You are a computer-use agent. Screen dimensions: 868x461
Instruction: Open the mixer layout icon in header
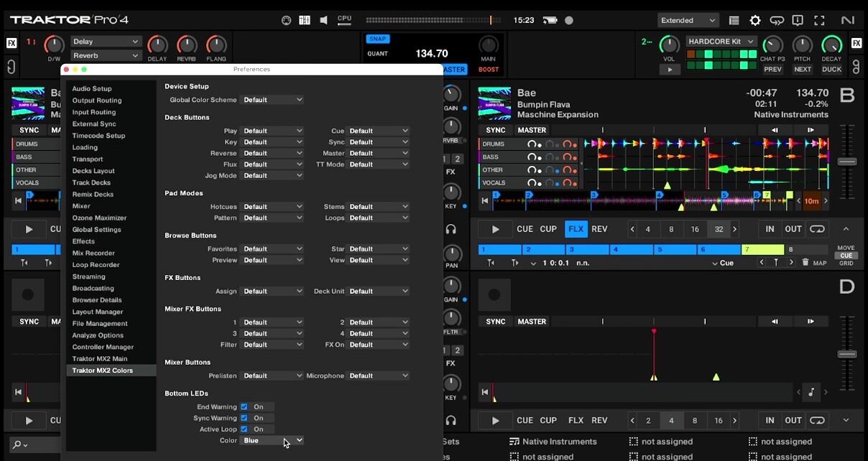(305, 20)
